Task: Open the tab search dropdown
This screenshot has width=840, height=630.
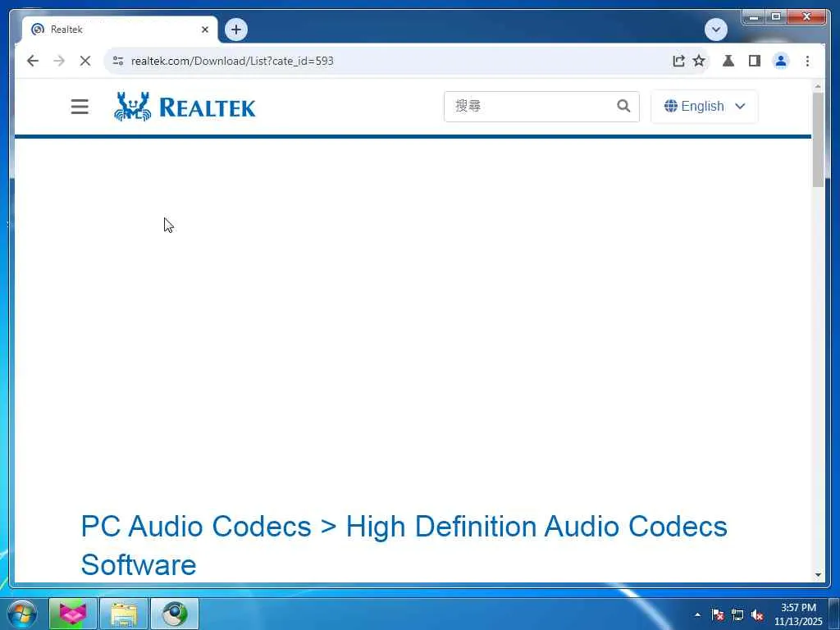Action: [715, 30]
